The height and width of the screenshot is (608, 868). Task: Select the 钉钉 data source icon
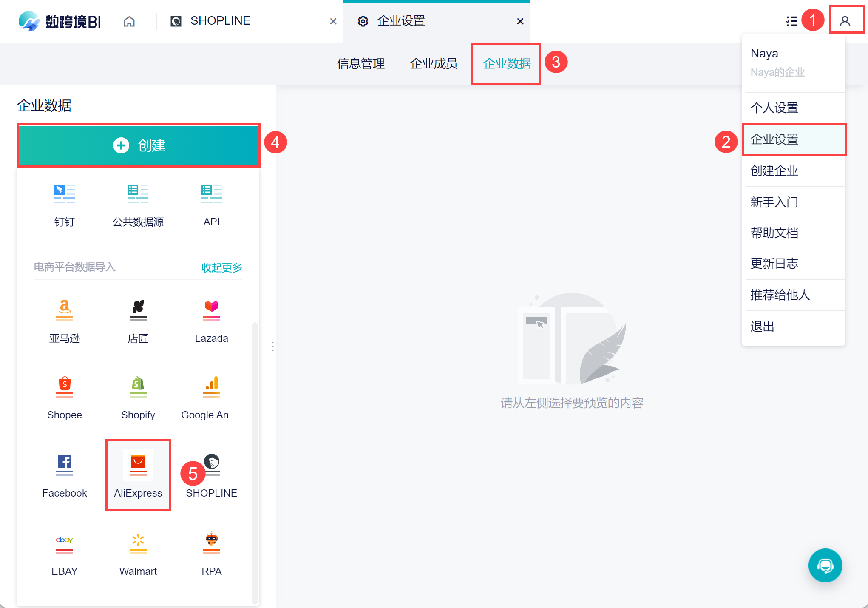(x=65, y=194)
